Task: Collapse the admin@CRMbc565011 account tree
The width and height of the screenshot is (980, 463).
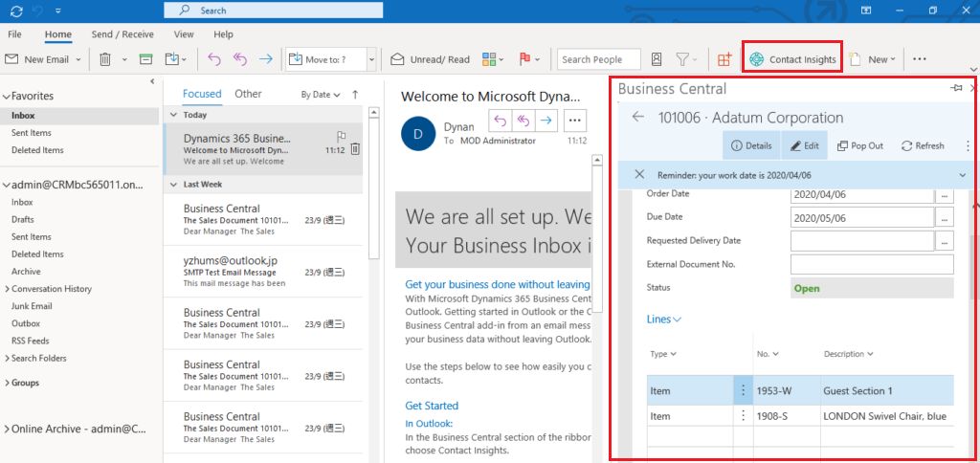Action: 7,185
